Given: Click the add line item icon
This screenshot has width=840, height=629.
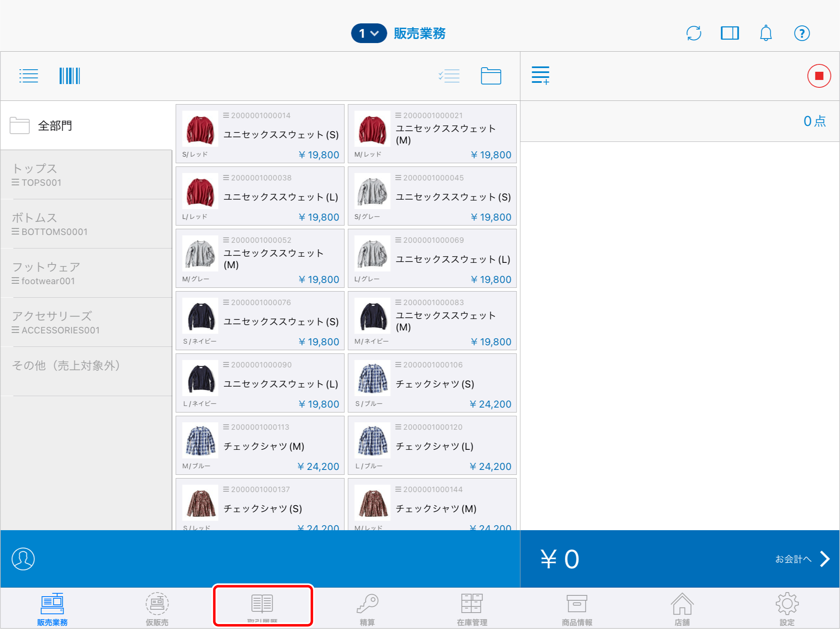Looking at the screenshot, I should pos(540,76).
